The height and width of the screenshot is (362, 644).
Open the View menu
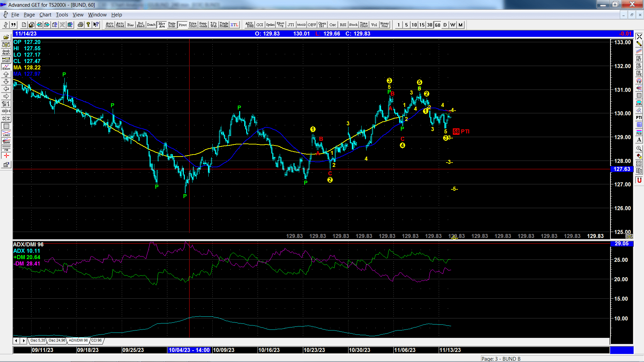tap(78, 15)
